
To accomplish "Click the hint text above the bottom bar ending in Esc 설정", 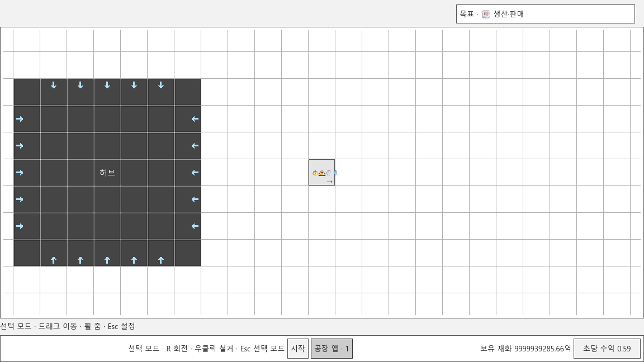I will 68,326.
